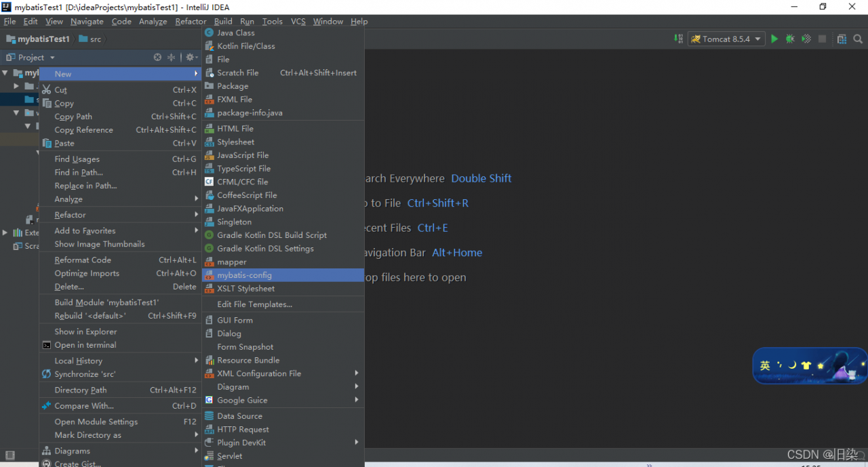Viewport: 868px width, 467px height.
Task: Click Double Shift shortcut text
Action: point(481,178)
